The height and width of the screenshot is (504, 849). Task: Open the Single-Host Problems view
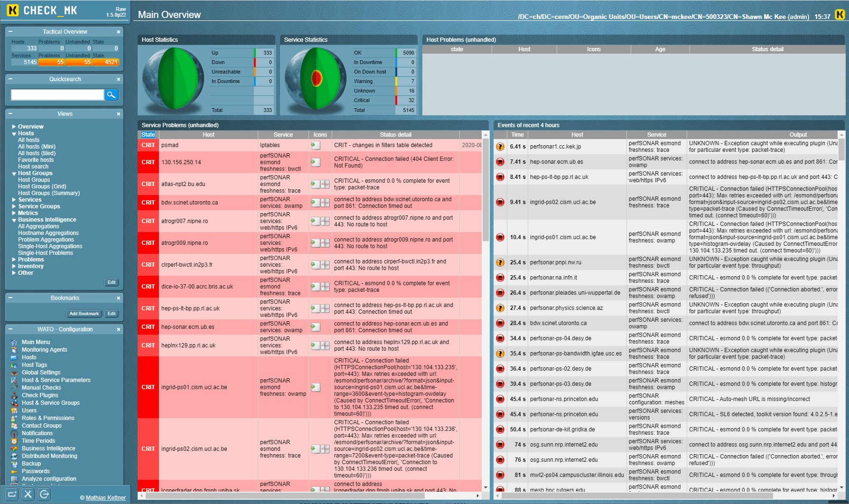click(46, 253)
